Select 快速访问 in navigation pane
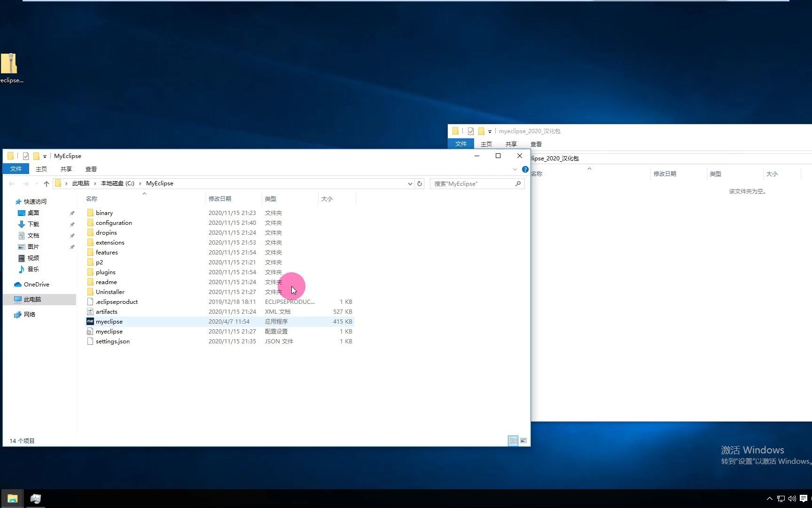 [x=35, y=201]
